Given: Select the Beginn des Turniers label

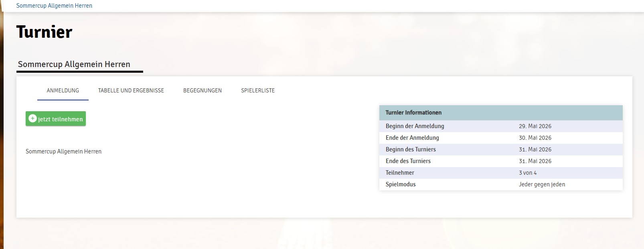Looking at the screenshot, I should click(x=411, y=149).
